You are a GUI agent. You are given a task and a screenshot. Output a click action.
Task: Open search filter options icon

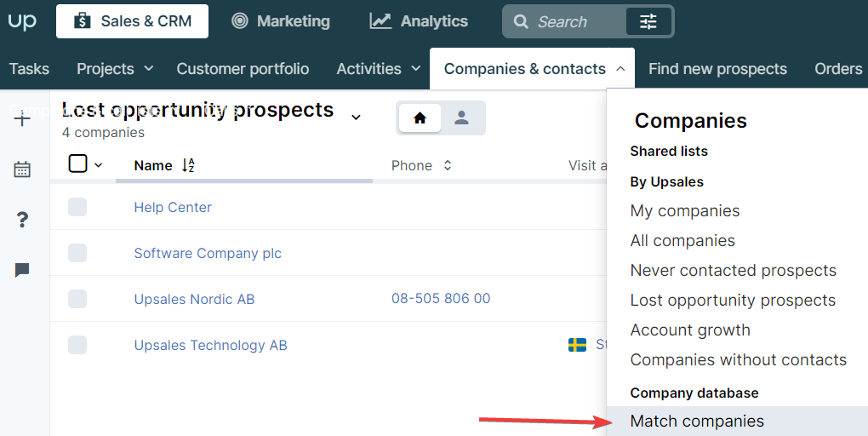[x=648, y=21]
